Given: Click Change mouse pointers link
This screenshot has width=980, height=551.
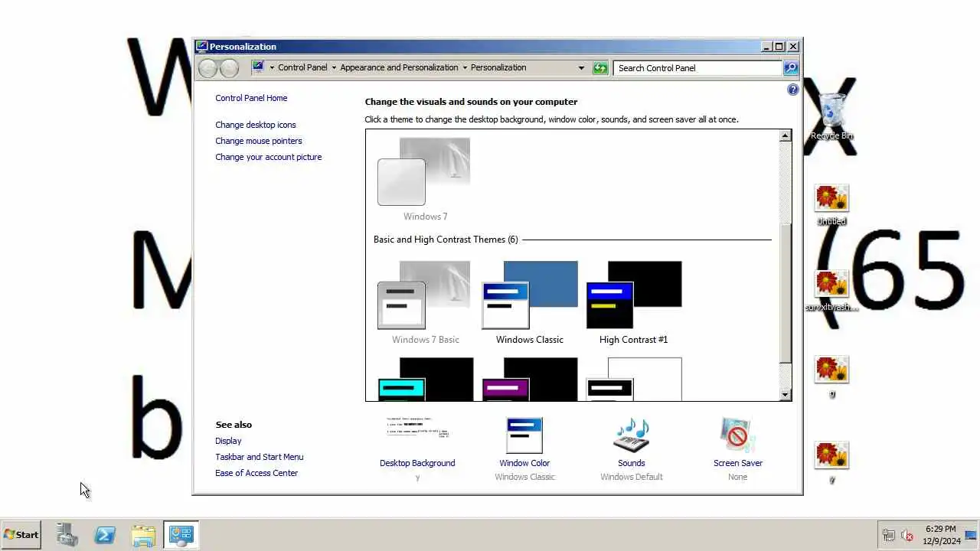Looking at the screenshot, I should 259,141.
